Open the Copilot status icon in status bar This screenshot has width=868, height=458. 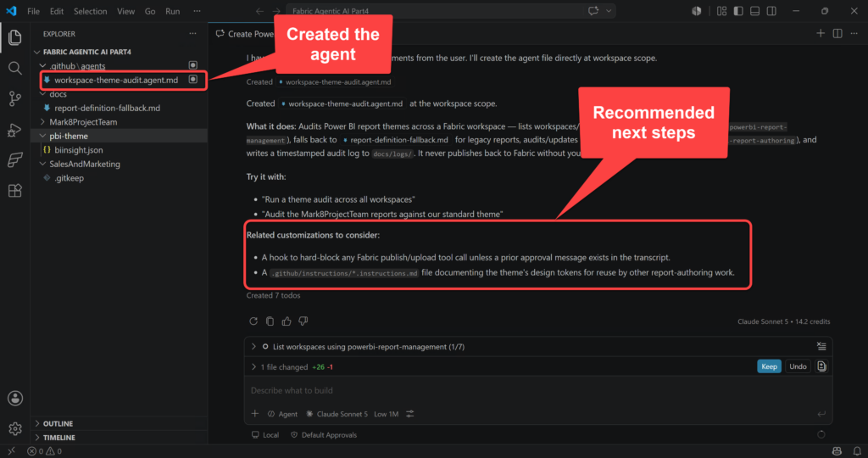[x=837, y=451]
